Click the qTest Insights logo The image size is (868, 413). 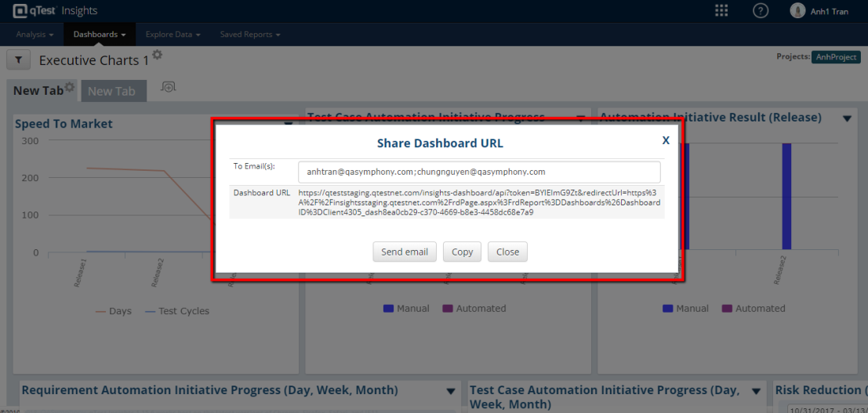[55, 10]
